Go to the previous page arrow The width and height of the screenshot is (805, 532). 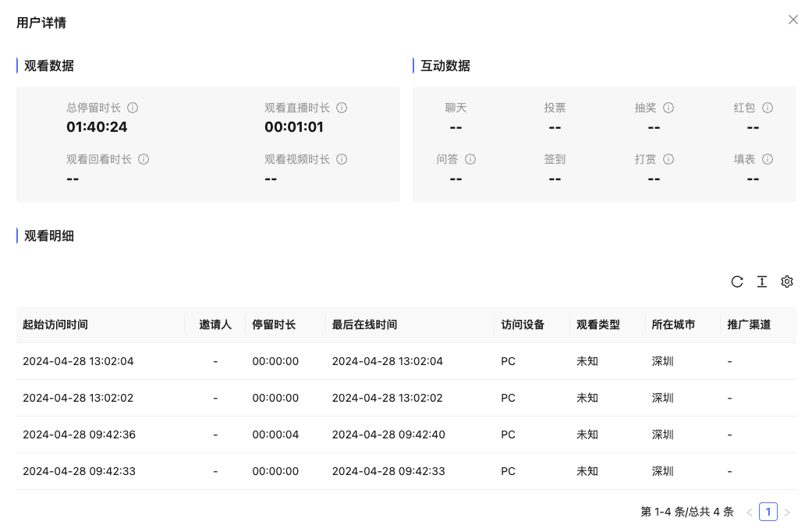point(750,512)
